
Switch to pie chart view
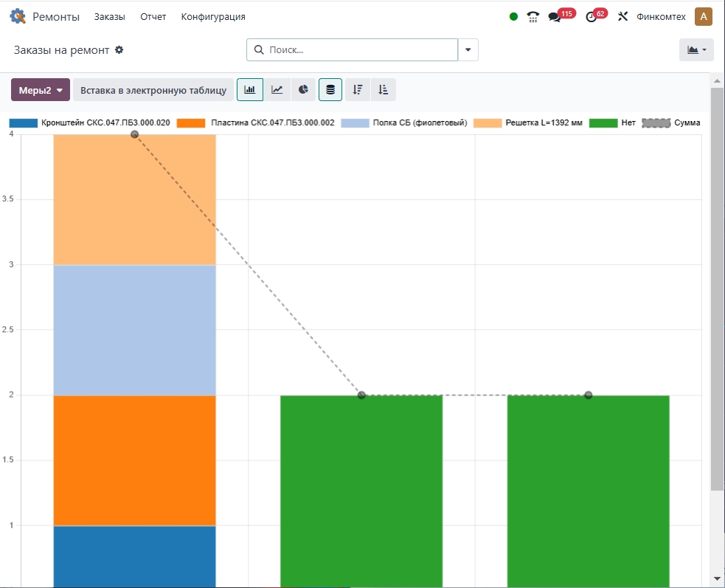click(303, 90)
